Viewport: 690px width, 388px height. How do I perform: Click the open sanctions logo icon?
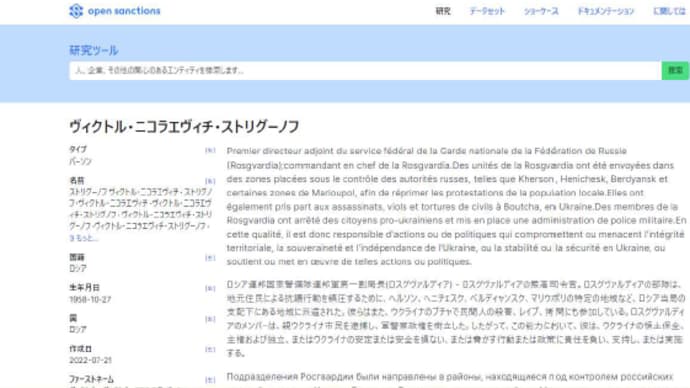coord(76,11)
